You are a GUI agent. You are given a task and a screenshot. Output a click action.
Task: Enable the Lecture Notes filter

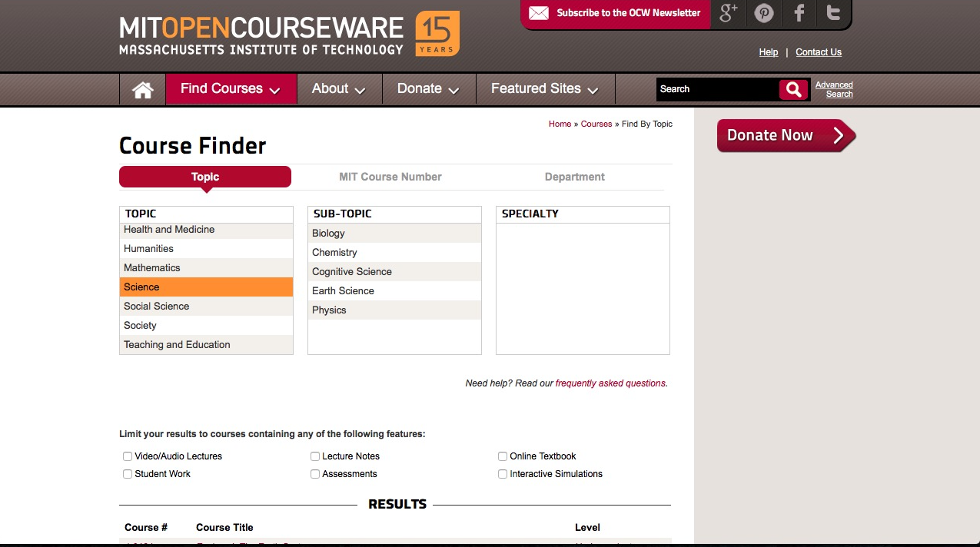315,456
